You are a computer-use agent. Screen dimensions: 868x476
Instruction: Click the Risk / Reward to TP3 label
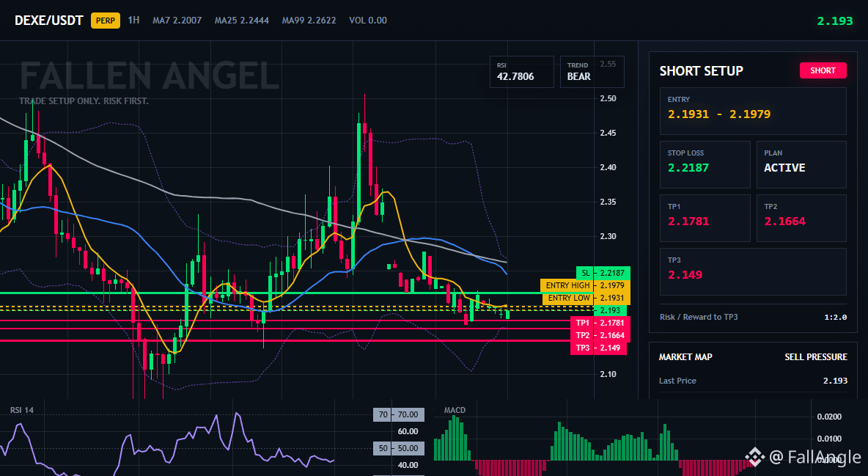pyautogui.click(x=699, y=317)
